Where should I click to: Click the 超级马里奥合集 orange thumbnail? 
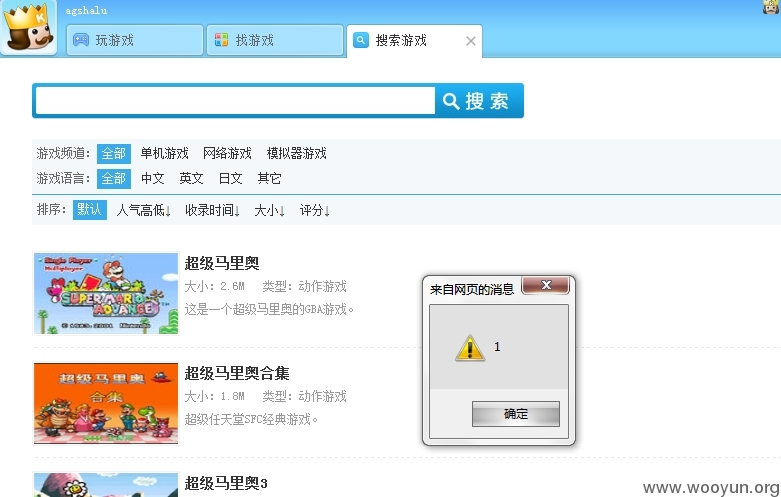coord(106,403)
